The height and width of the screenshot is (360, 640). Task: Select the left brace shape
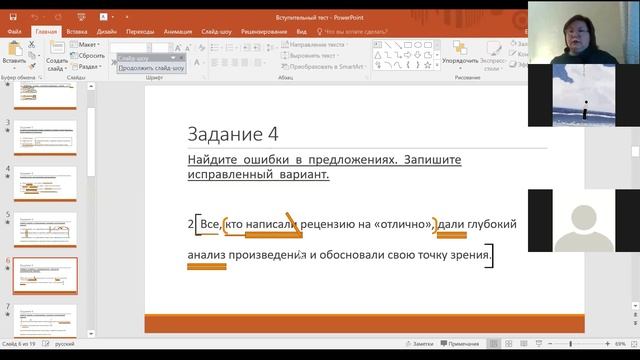pos(407,65)
